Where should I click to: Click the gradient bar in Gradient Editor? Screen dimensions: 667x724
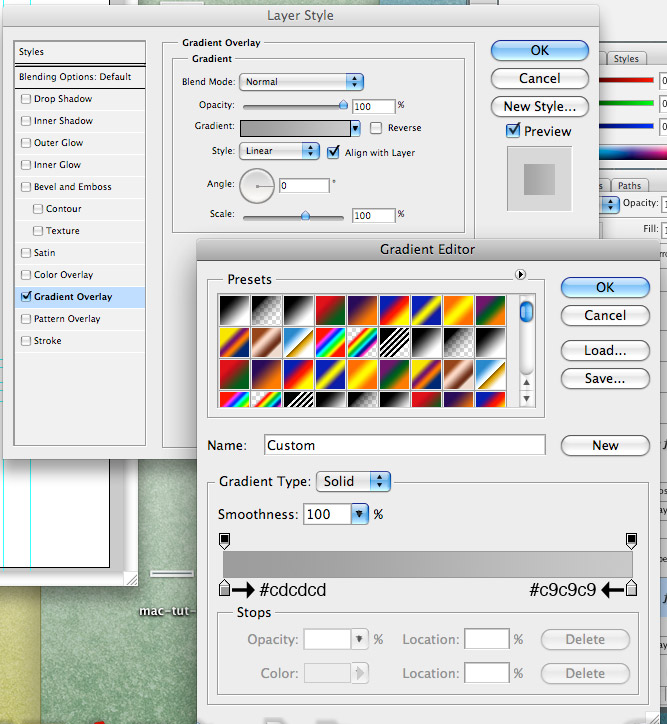(x=427, y=564)
